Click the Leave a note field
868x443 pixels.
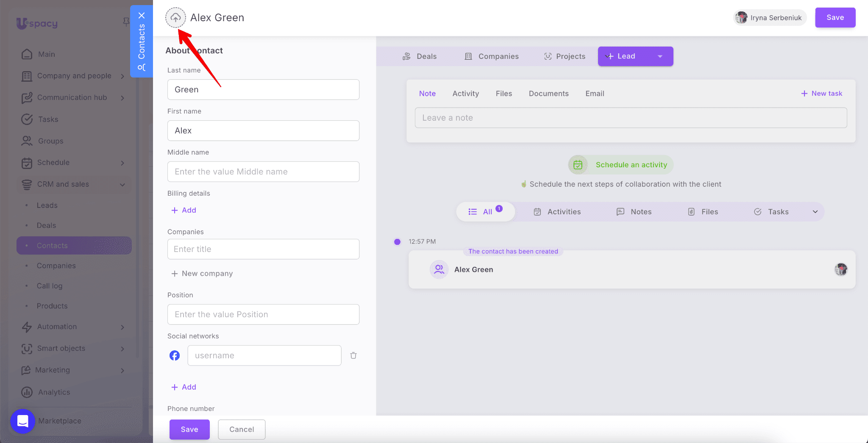pyautogui.click(x=631, y=118)
